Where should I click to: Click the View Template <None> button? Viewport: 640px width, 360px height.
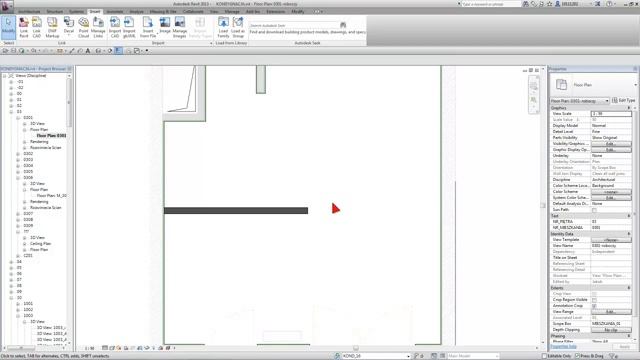tap(611, 240)
